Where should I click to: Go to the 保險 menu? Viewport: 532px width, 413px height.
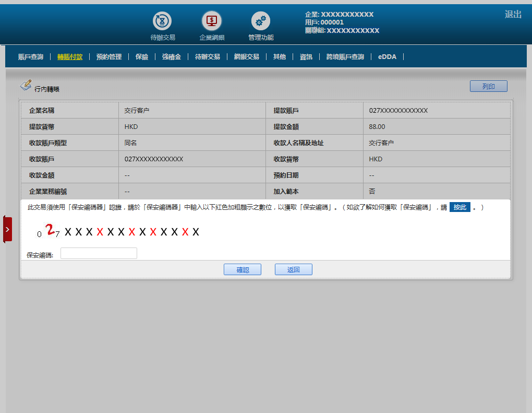coord(142,57)
